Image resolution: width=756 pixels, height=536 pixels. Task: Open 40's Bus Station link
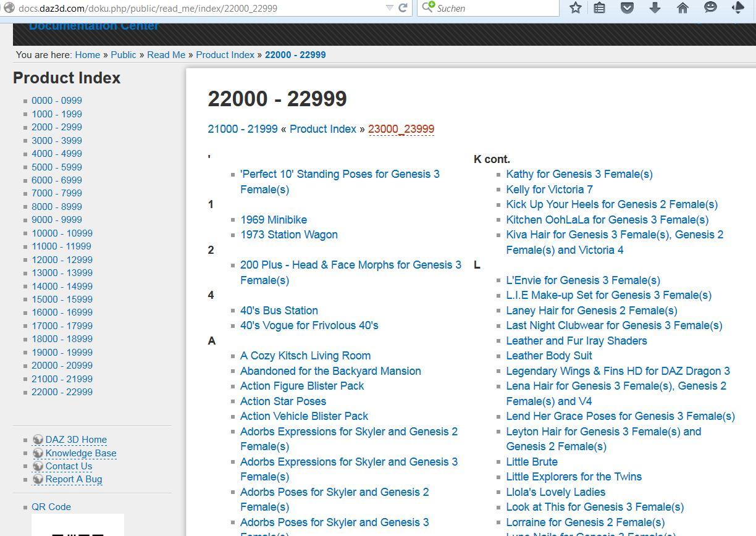coord(279,311)
